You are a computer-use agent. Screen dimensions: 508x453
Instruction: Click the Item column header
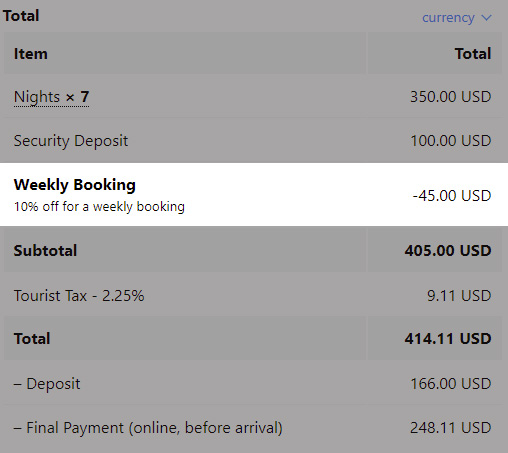pos(31,54)
